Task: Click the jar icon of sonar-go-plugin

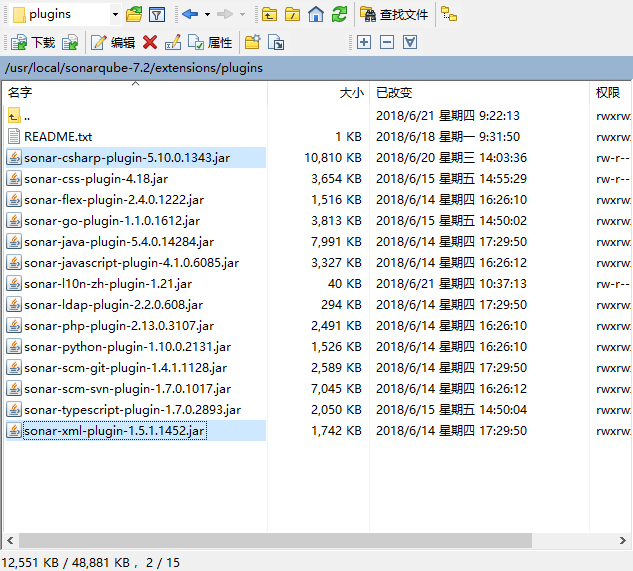Action: [x=14, y=221]
